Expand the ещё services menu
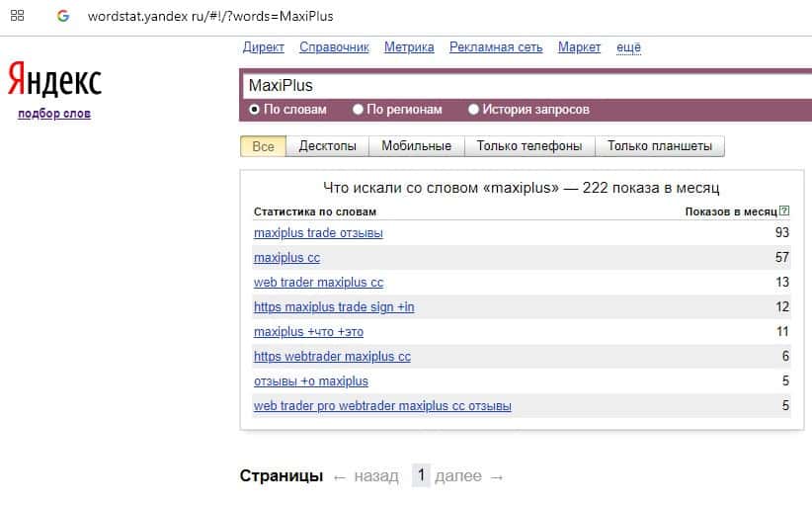 (x=628, y=47)
